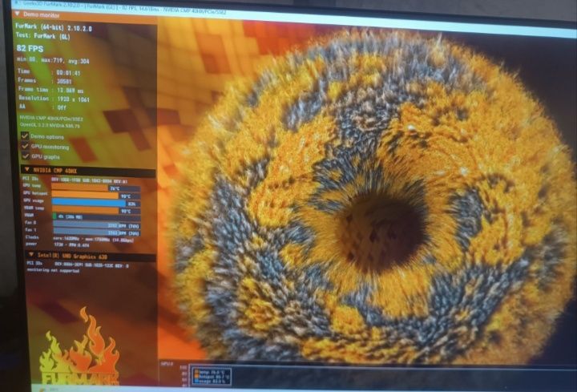Image resolution: width=577 pixels, height=392 pixels.
Task: Click the Resolution 1920 x 1061 value
Action: tap(73, 99)
